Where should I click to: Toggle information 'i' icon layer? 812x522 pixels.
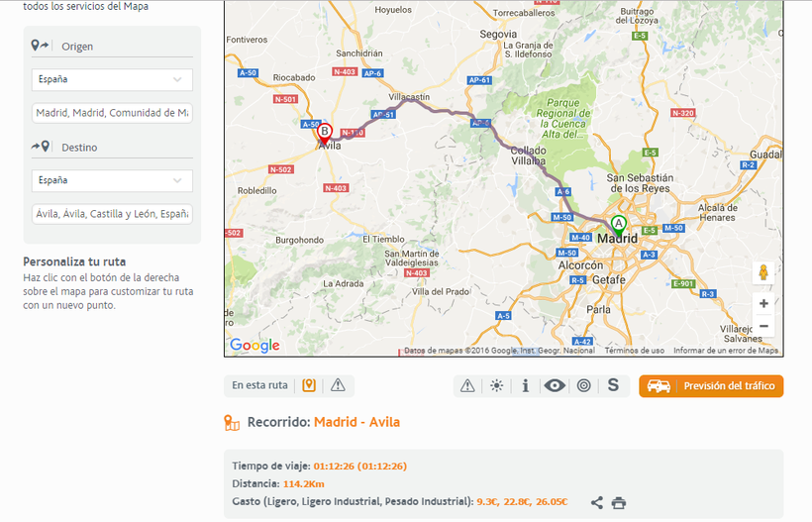coord(526,385)
